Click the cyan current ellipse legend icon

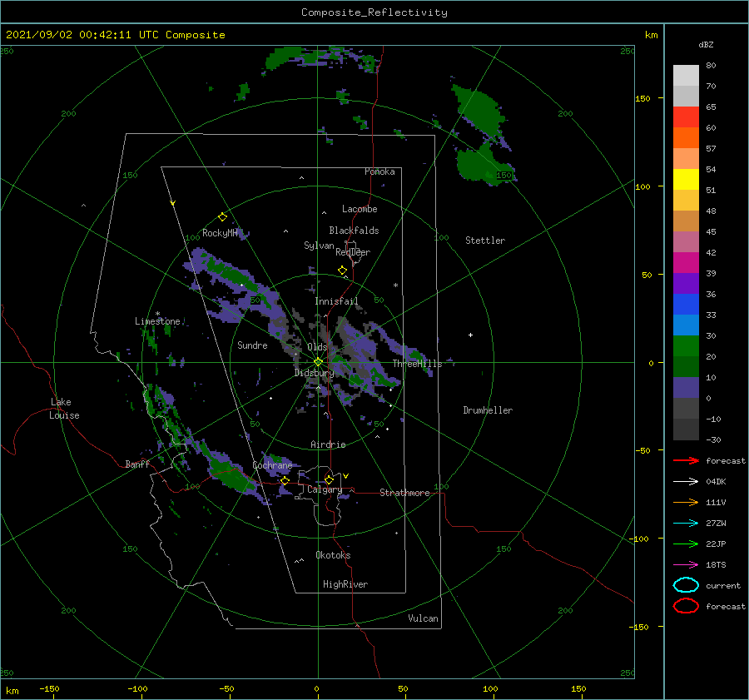[x=686, y=585]
